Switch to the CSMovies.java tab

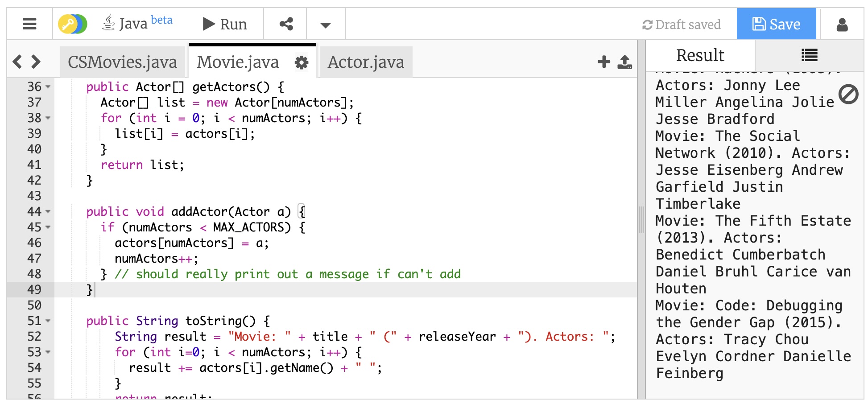pos(122,62)
